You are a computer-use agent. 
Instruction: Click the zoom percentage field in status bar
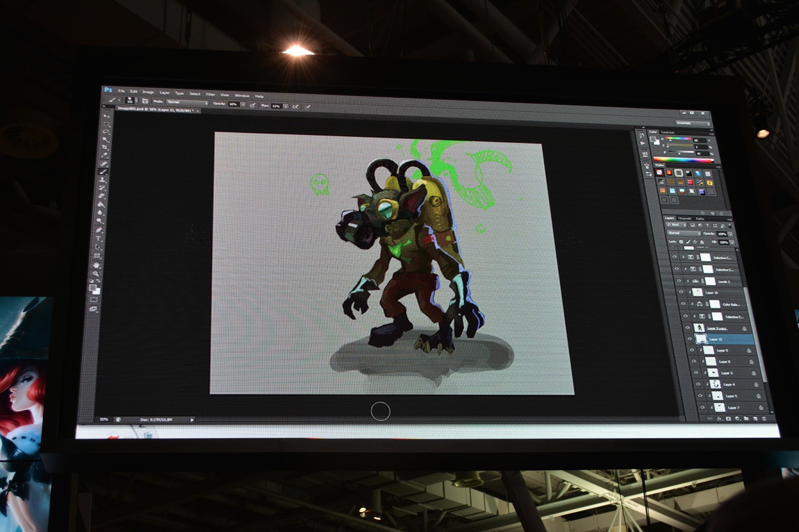click(104, 419)
